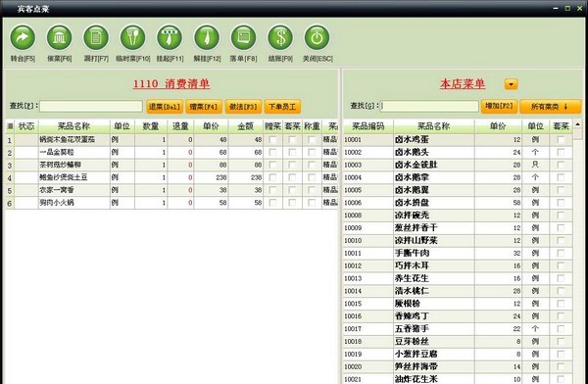Click the 数量 column header
Viewport: 588px width, 384px height.
click(151, 126)
